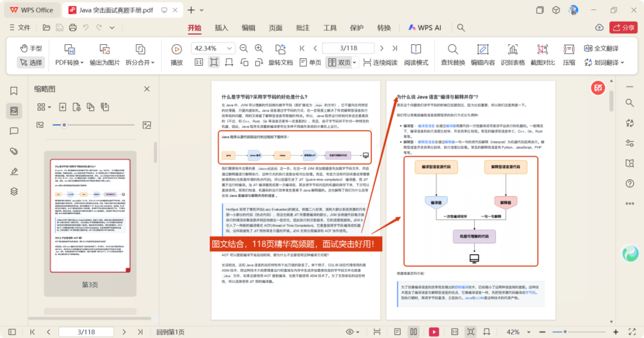Open the 文件 menu

point(20,28)
